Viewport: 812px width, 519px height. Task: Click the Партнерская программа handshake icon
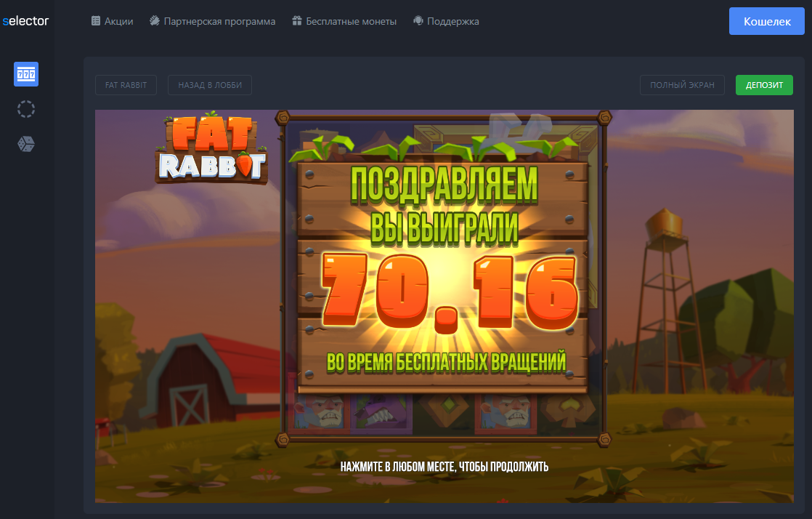click(154, 21)
